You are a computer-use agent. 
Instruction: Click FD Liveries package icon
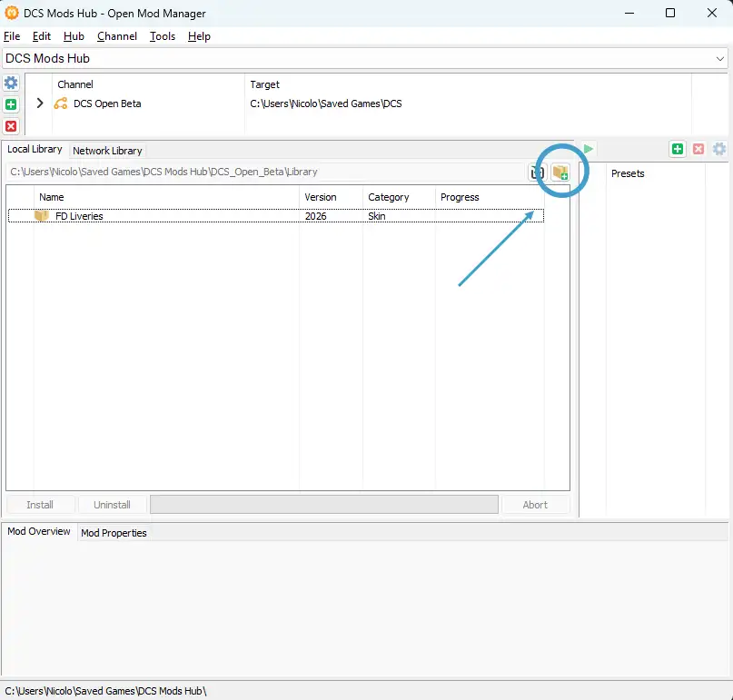coord(42,216)
